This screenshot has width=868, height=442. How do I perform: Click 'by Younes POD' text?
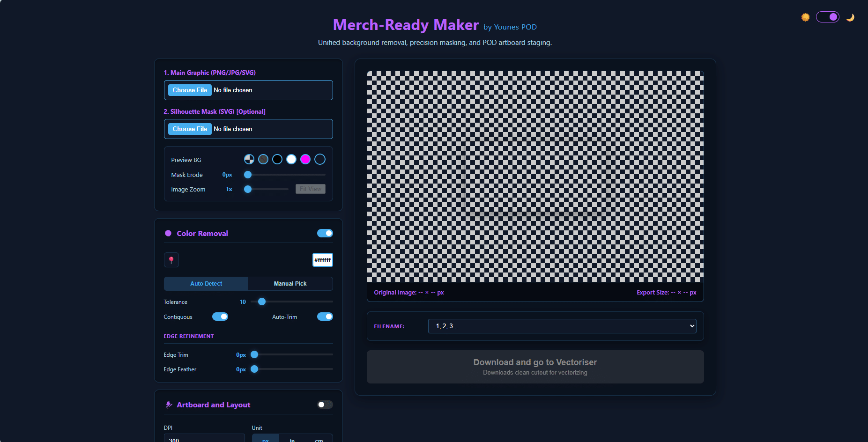click(510, 27)
